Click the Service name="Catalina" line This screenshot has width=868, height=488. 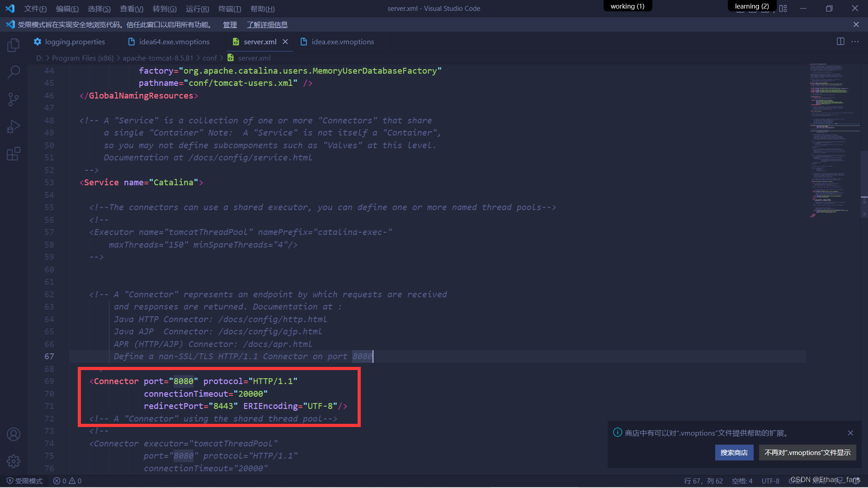coord(141,183)
